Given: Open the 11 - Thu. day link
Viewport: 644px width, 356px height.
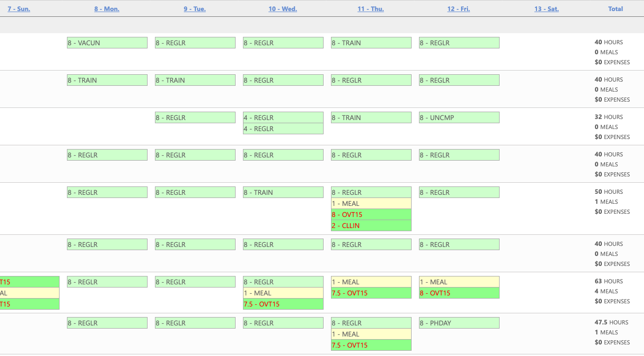Looking at the screenshot, I should [x=370, y=9].
